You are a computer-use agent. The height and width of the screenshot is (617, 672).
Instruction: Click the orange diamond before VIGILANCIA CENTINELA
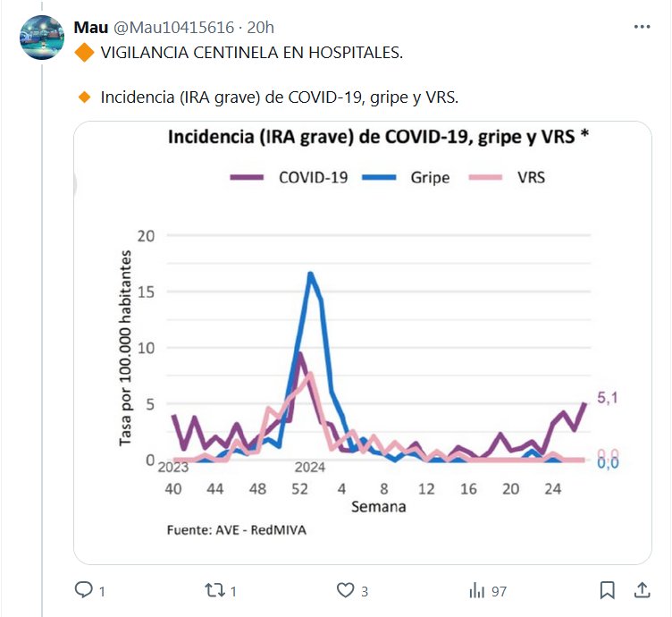coord(85,53)
